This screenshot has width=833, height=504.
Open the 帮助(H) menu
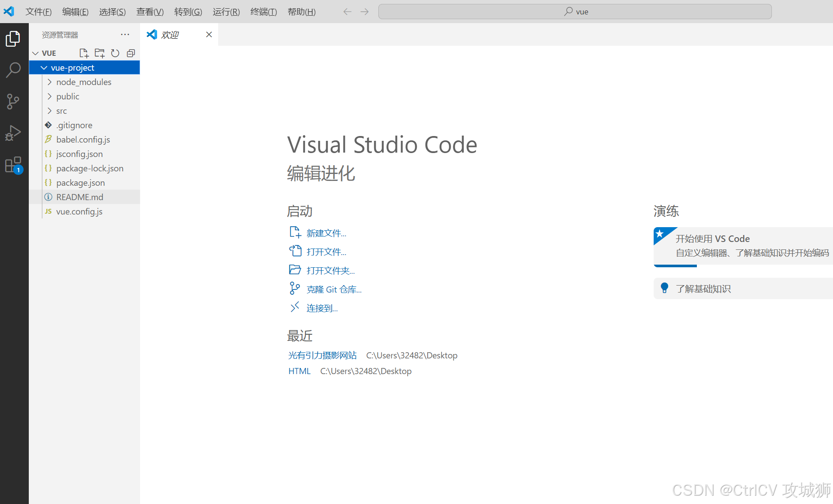(x=302, y=12)
